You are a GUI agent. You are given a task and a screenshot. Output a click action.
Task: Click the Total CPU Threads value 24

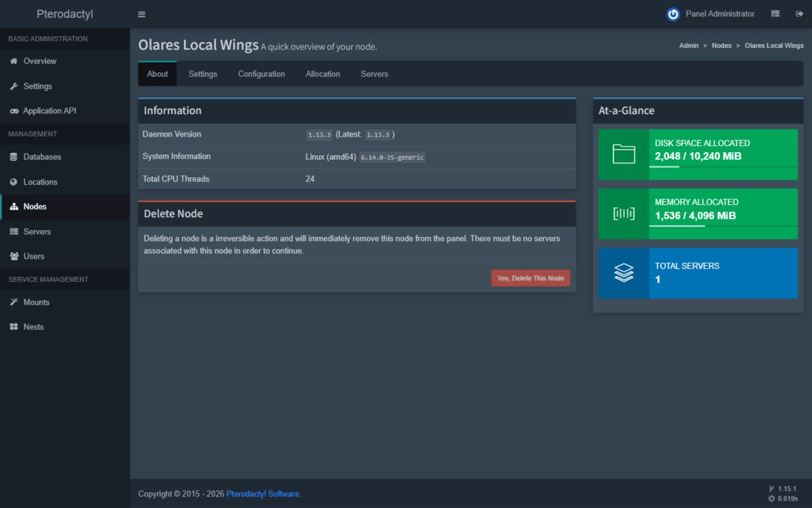pos(310,179)
